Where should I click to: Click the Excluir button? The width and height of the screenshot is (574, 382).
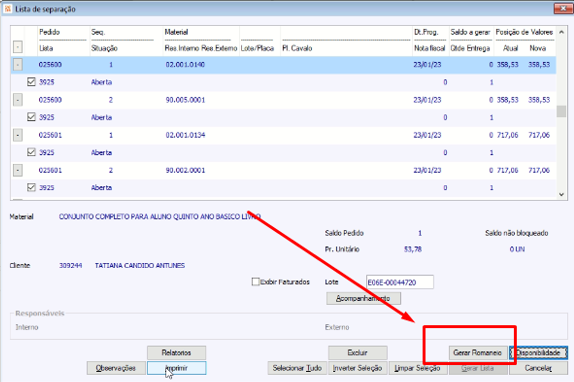[x=358, y=353]
